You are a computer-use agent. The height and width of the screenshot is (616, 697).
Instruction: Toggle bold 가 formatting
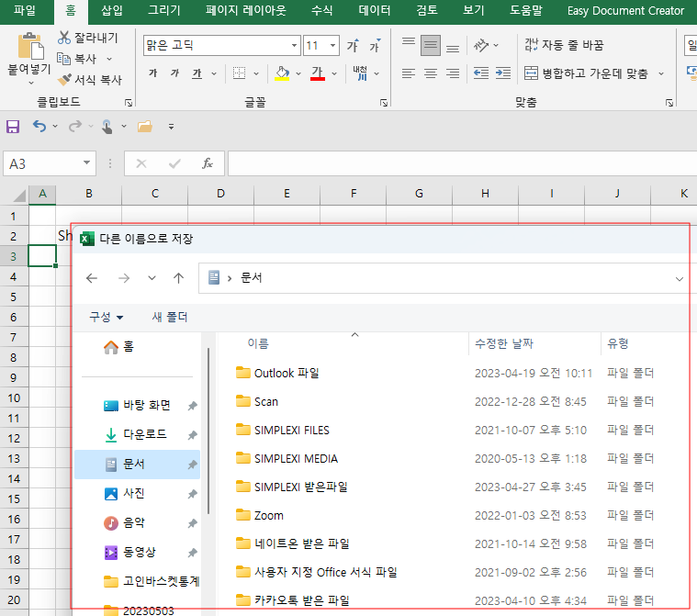[x=153, y=73]
